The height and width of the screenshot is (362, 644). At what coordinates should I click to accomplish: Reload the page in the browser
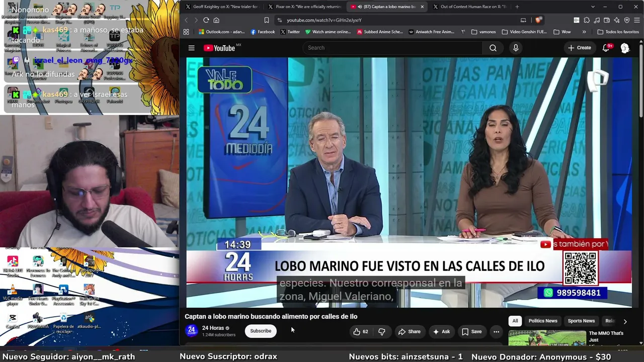tap(206, 20)
